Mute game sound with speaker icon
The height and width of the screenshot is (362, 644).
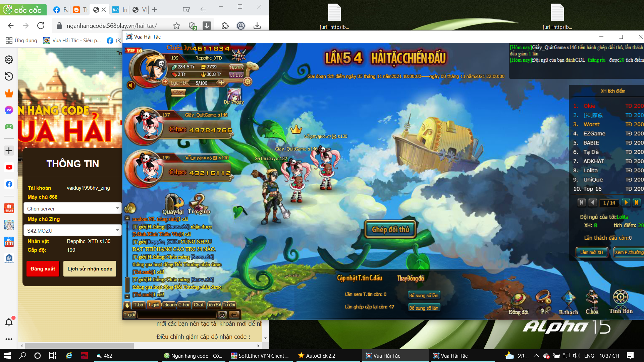[131, 85]
